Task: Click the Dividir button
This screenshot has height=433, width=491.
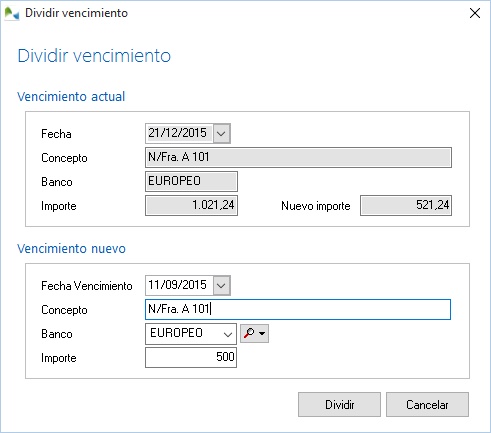Action: (339, 404)
